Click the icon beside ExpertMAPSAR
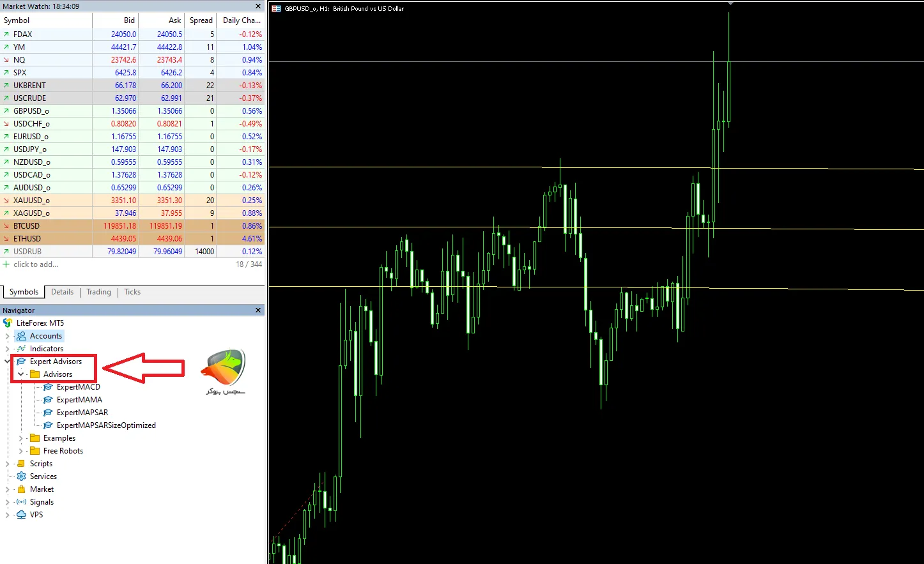The image size is (924, 564). (48, 413)
